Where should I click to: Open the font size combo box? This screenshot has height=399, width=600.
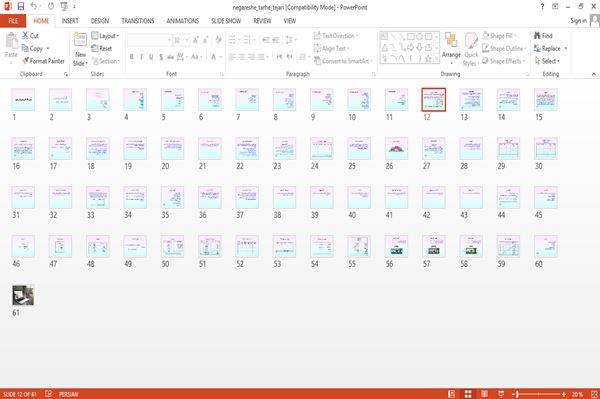181,40
